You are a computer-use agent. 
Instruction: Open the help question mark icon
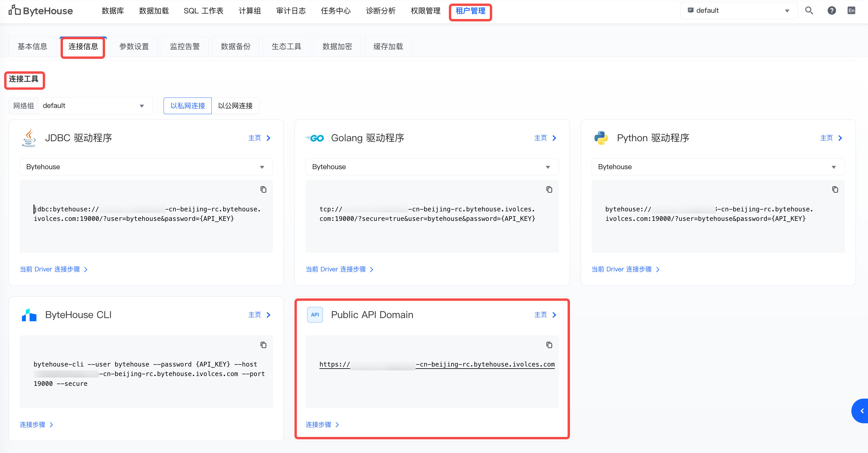click(x=831, y=10)
